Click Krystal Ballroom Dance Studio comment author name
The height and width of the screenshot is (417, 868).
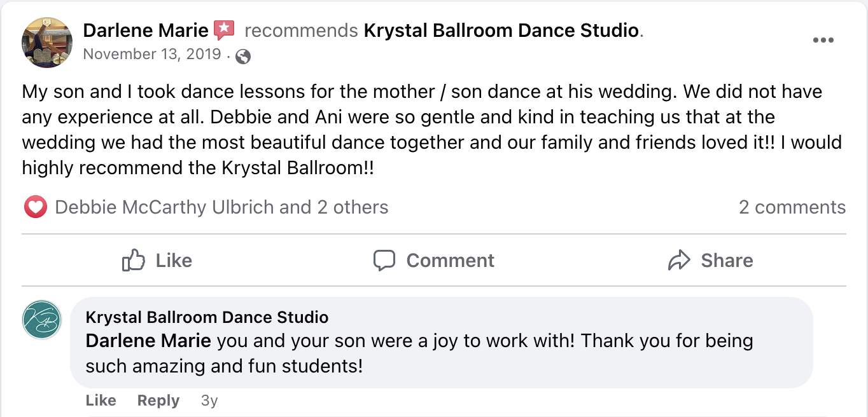click(x=207, y=317)
